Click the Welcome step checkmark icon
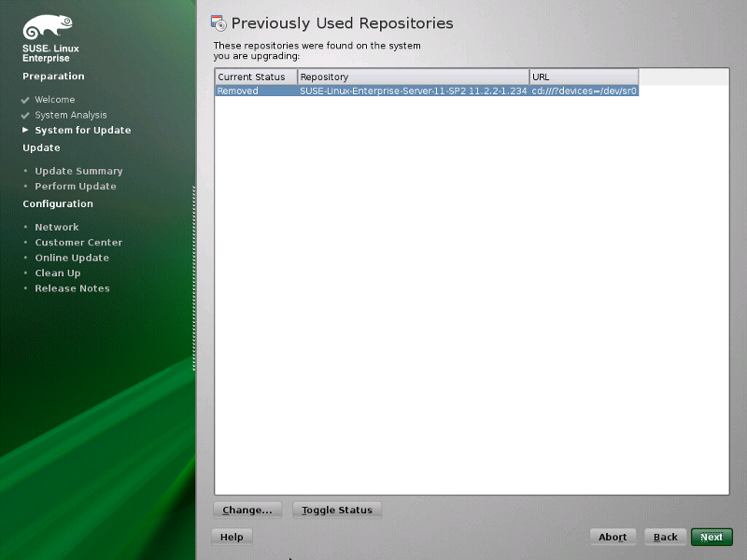Viewport: 747px width, 560px height. pyautogui.click(x=25, y=100)
